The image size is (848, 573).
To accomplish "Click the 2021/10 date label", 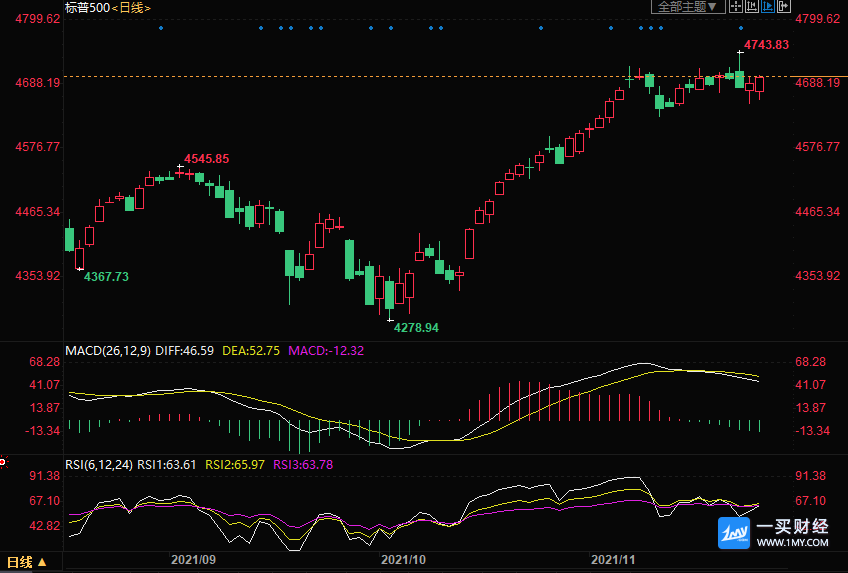I will pos(403,559).
